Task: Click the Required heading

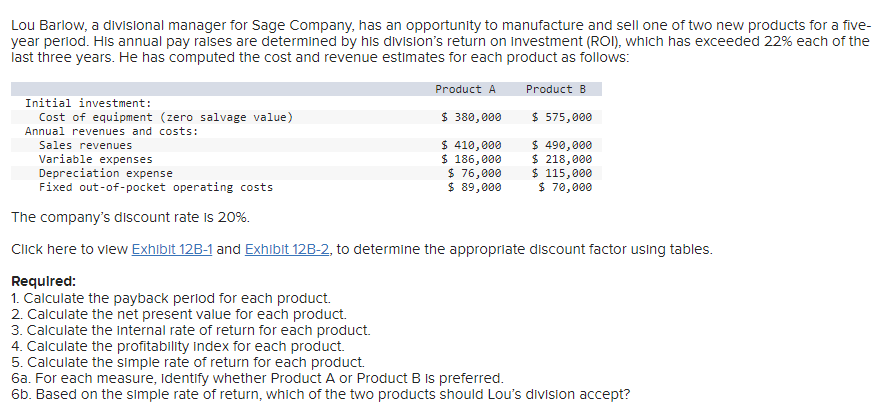Action: click(x=43, y=282)
